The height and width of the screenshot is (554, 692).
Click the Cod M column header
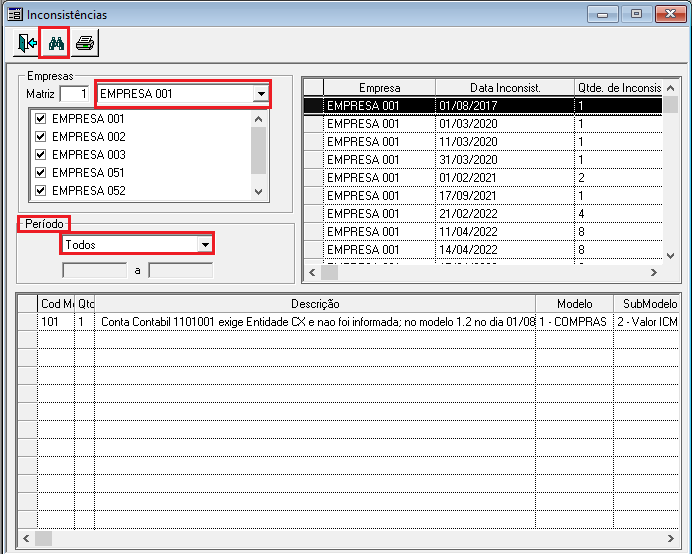click(x=56, y=304)
